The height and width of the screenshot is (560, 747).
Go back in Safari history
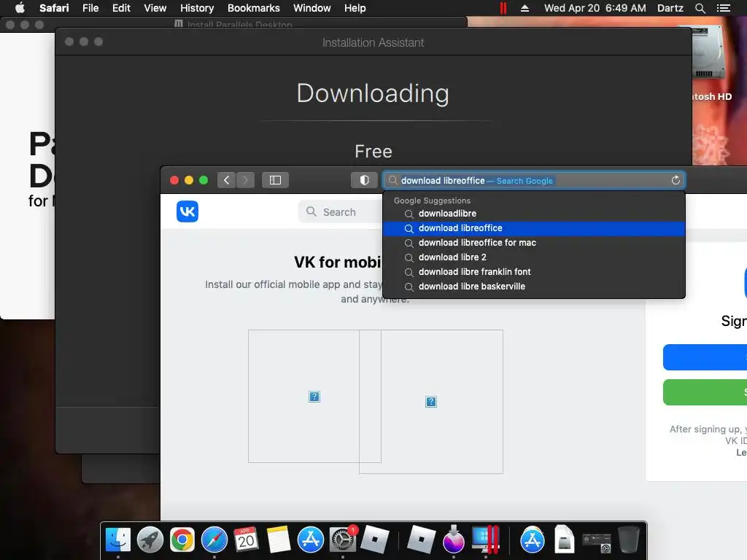pos(227,180)
